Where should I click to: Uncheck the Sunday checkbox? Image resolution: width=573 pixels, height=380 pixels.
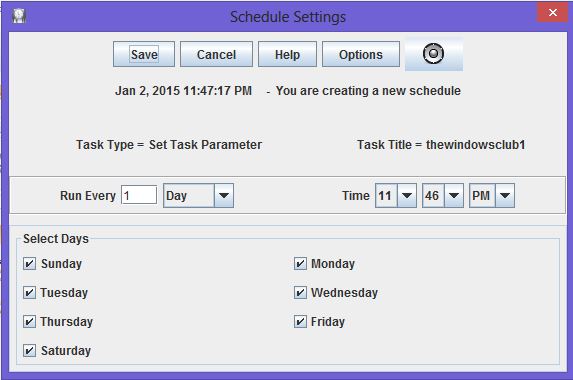click(30, 263)
